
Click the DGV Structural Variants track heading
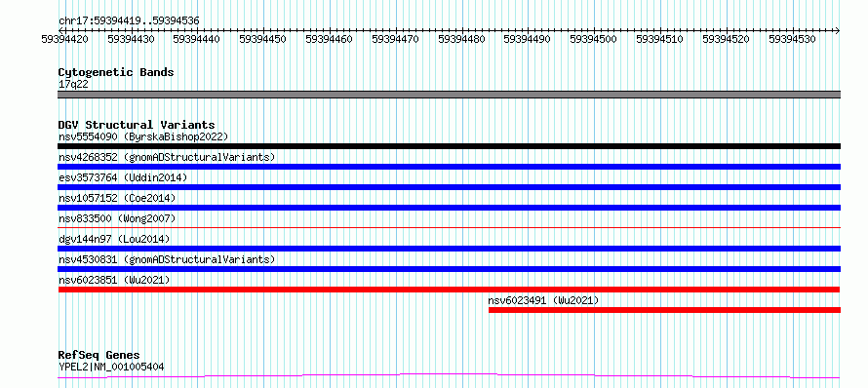click(x=137, y=125)
